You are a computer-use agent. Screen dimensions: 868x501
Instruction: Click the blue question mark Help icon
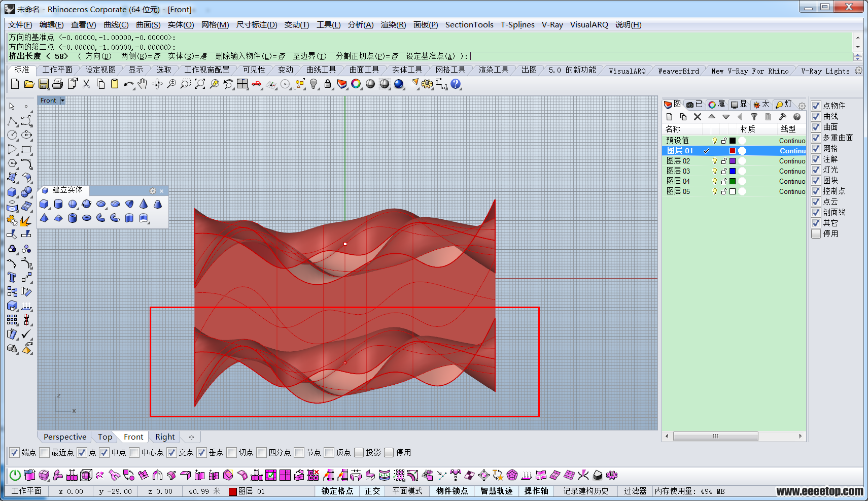point(456,84)
